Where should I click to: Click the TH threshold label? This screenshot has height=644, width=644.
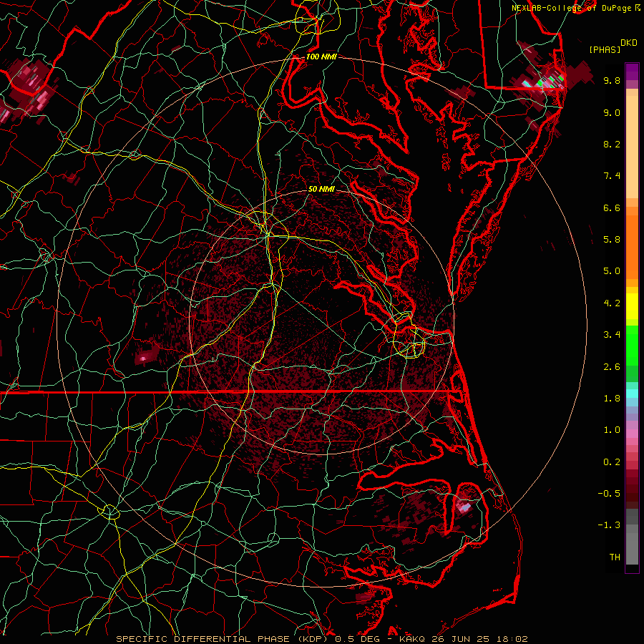615,557
